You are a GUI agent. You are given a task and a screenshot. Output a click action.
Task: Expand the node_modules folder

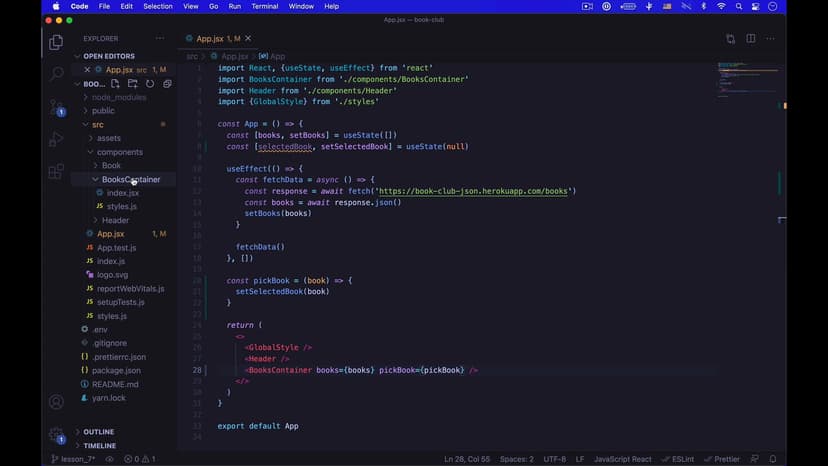point(118,97)
